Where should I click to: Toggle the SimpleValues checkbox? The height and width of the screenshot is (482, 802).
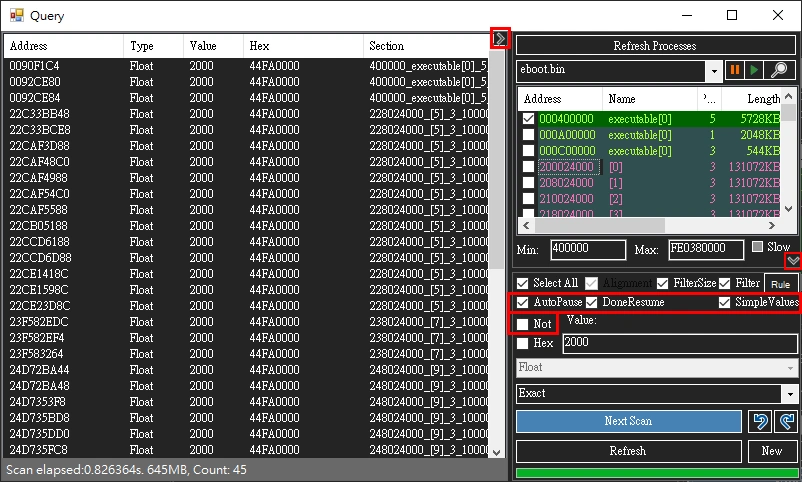point(724,302)
